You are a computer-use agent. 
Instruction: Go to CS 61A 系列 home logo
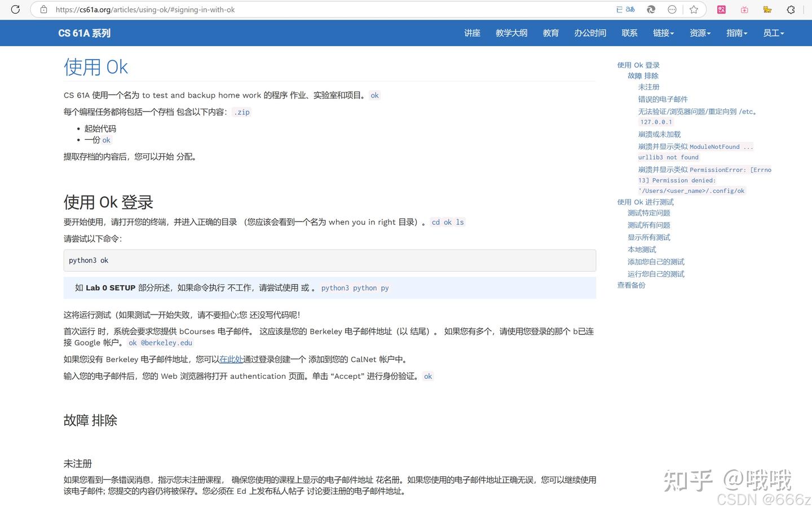(x=83, y=33)
